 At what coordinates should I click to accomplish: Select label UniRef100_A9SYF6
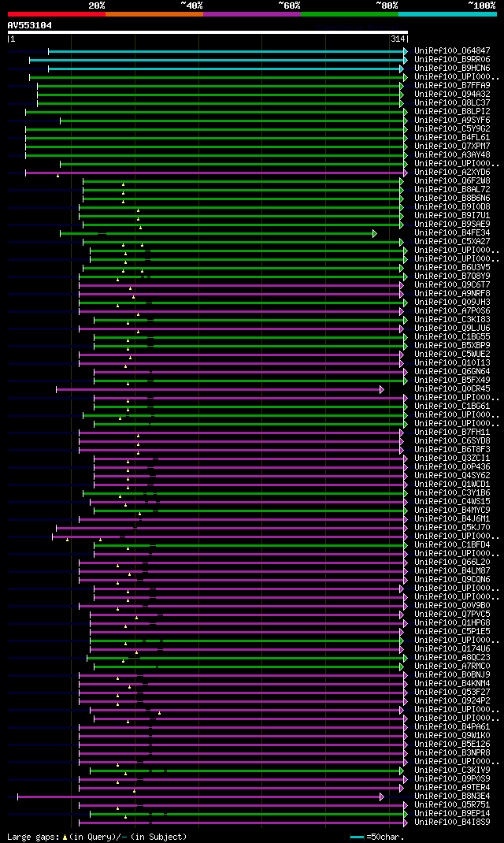coord(452,120)
